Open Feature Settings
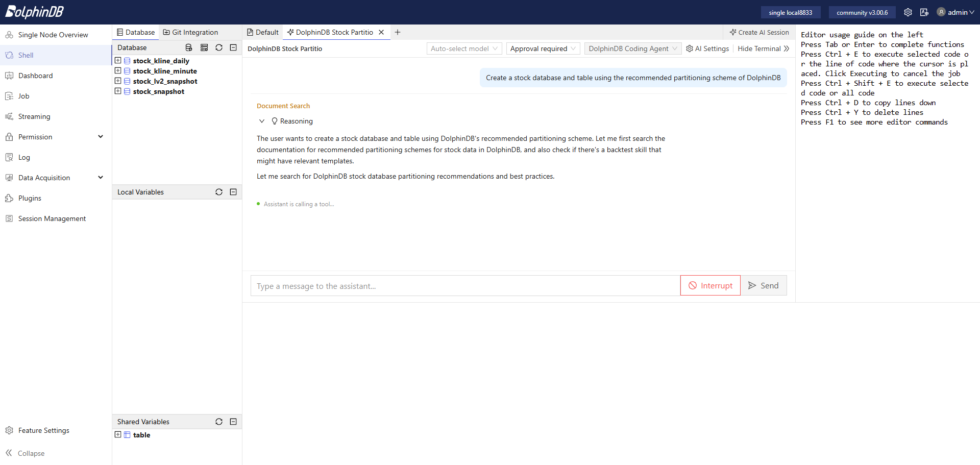The width and height of the screenshot is (980, 465). point(56,430)
